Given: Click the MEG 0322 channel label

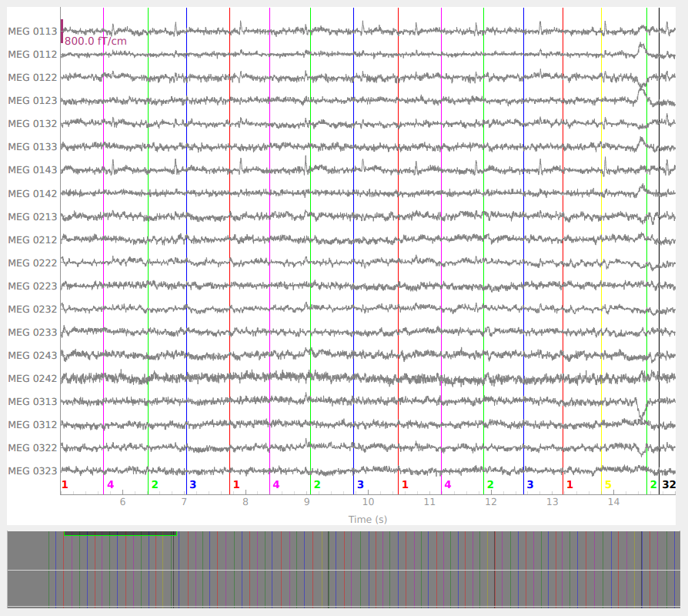Looking at the screenshot, I should pos(32,447).
